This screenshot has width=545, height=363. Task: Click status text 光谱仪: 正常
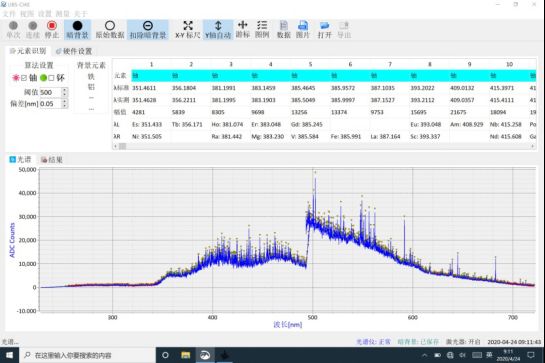point(373,342)
